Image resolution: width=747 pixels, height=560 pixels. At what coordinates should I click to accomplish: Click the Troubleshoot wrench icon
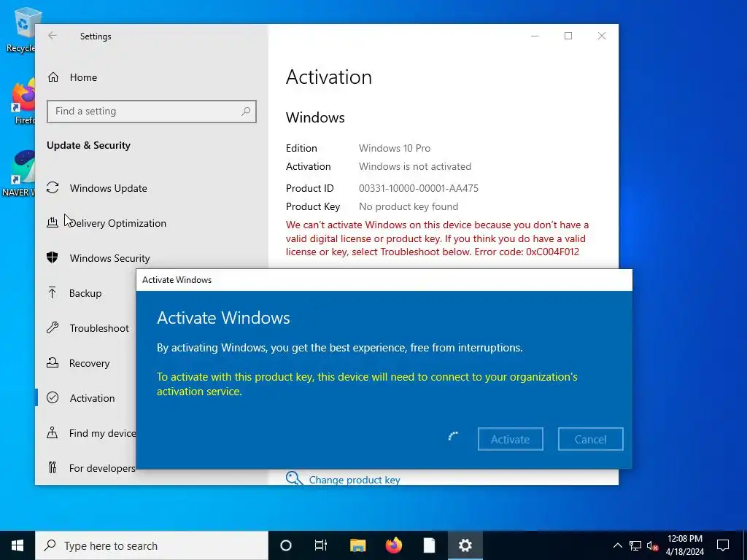click(x=53, y=327)
